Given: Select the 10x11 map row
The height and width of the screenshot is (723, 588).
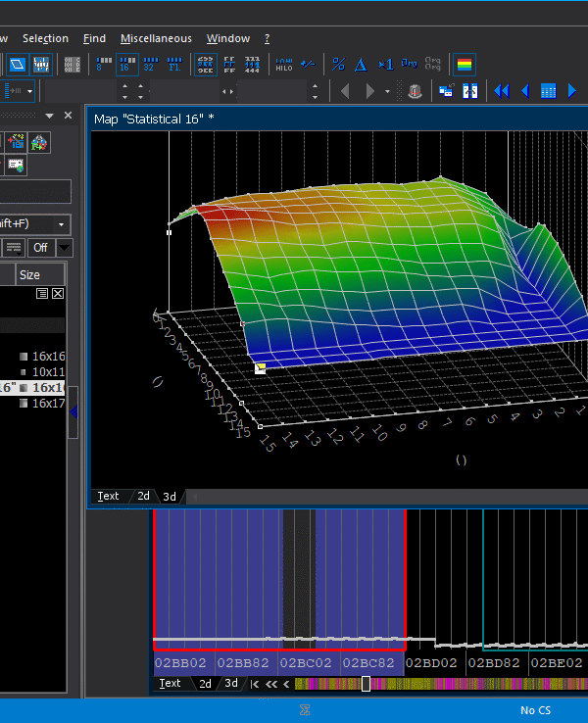Looking at the screenshot, I should [32, 371].
